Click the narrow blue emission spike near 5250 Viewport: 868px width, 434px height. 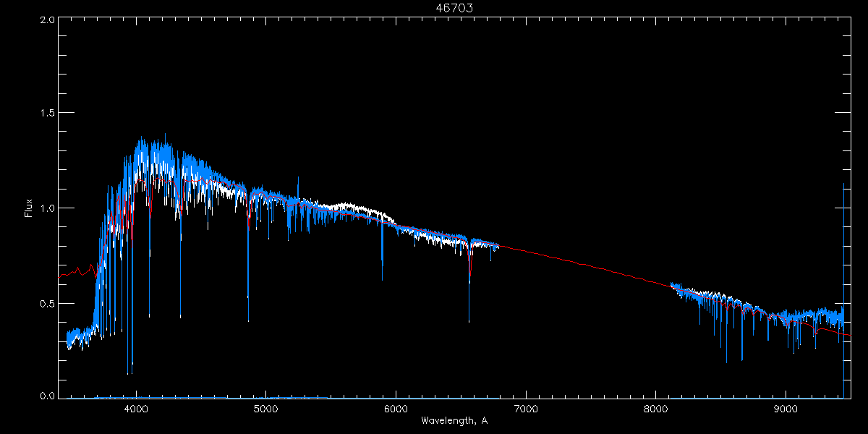point(298,188)
